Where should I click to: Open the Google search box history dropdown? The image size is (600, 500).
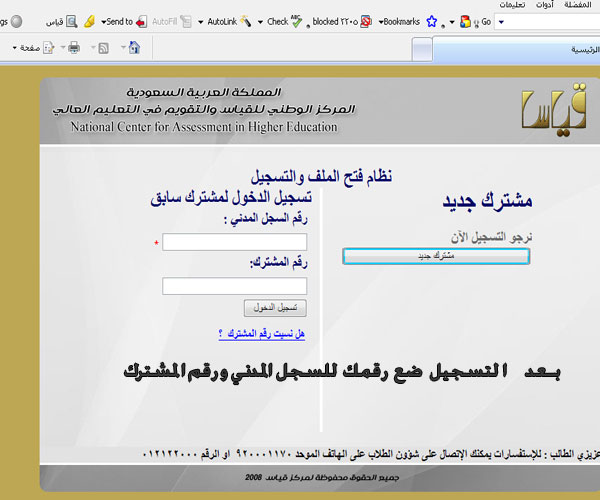[x=501, y=22]
